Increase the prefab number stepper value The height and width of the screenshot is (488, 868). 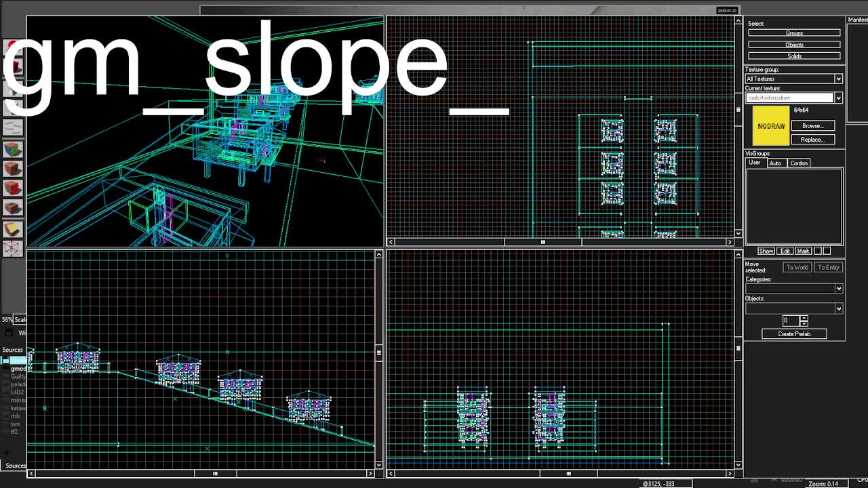click(x=804, y=317)
